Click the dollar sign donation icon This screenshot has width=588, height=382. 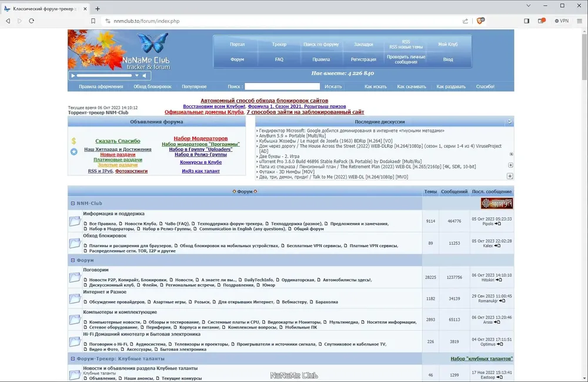(x=73, y=141)
